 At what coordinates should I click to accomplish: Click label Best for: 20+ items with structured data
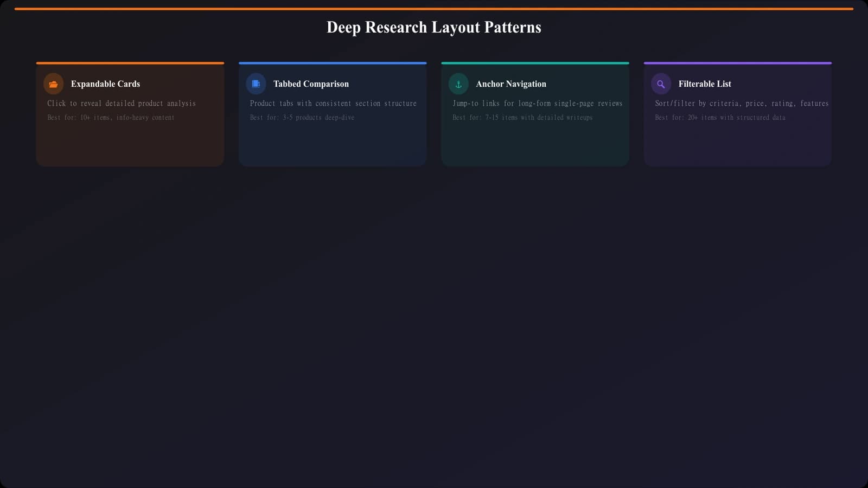click(719, 117)
